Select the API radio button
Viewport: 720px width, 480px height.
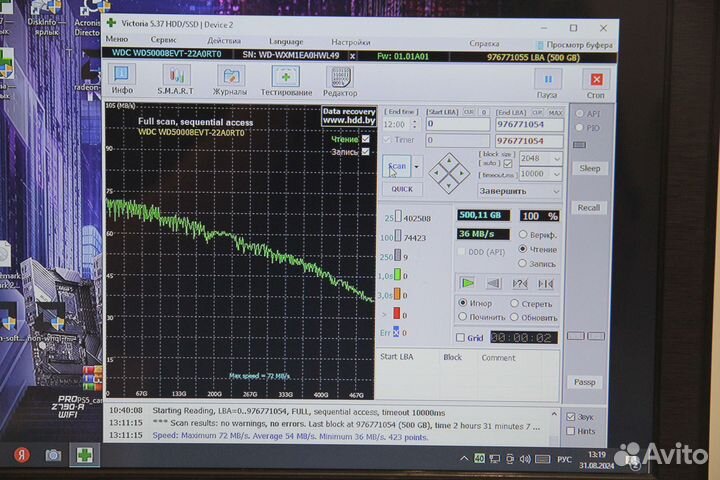(x=579, y=113)
